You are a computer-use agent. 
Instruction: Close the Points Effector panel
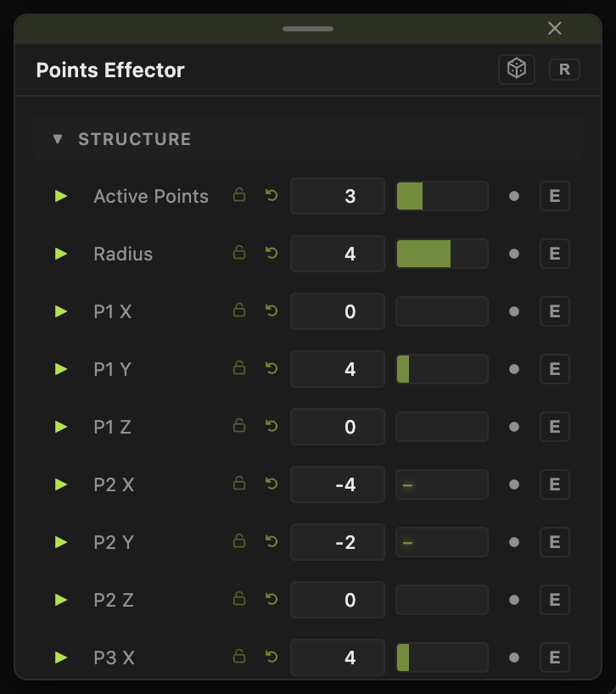(x=555, y=28)
